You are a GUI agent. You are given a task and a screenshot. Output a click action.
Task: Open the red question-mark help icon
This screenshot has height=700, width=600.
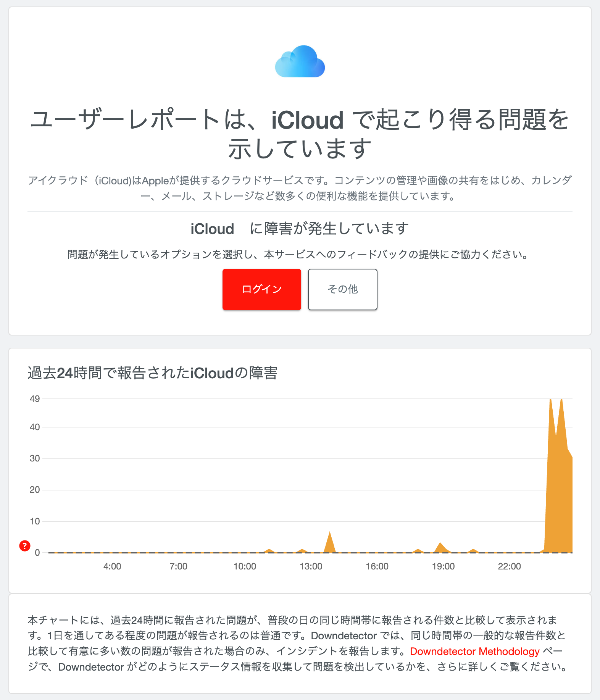[24, 546]
